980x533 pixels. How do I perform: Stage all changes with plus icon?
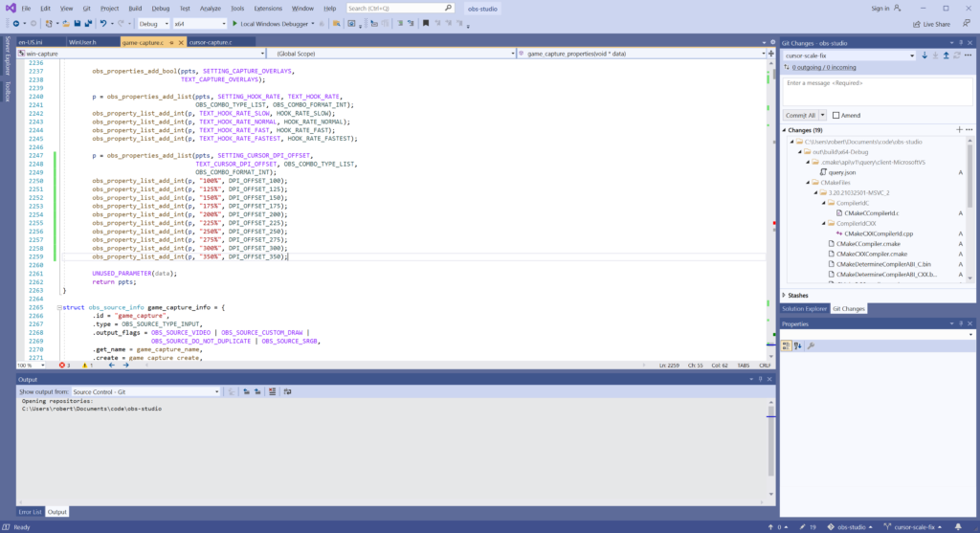[x=959, y=130]
